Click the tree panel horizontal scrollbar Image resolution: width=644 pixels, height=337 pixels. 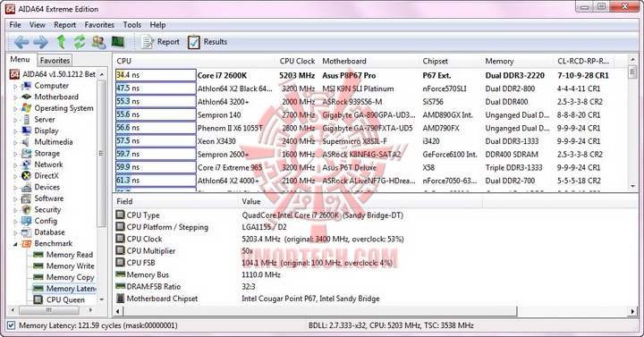pos(49,310)
